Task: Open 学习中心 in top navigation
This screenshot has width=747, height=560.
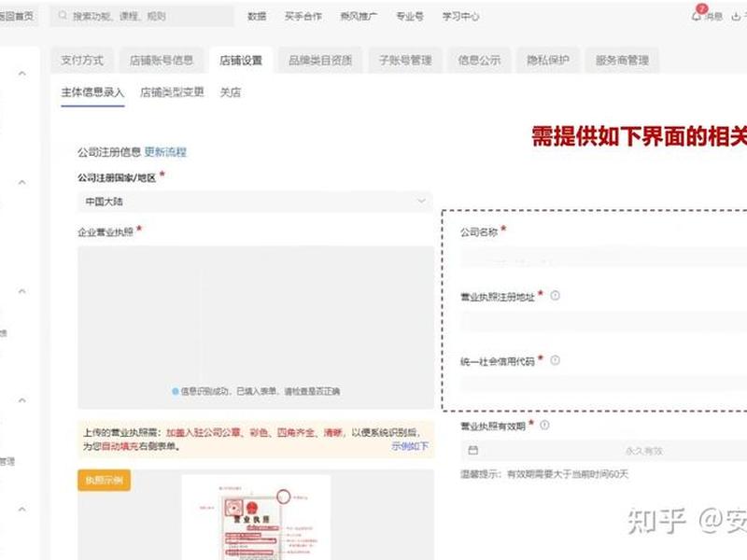Action: point(460,16)
